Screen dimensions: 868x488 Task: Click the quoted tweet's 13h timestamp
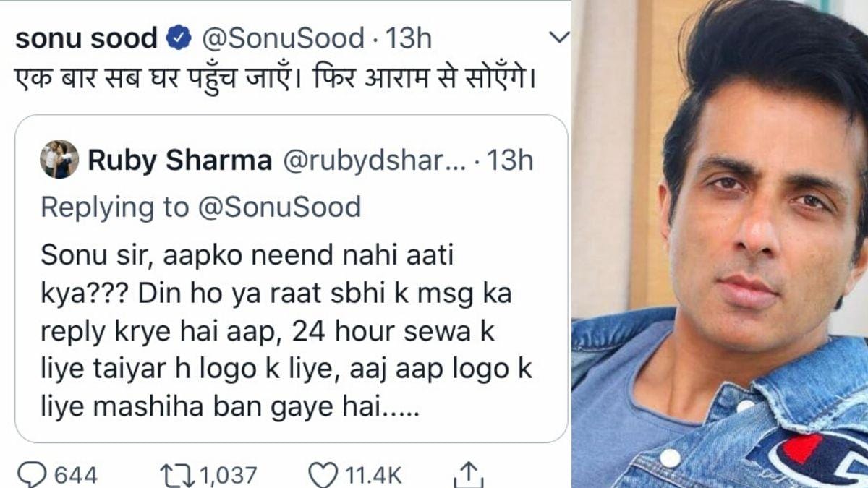point(509,160)
